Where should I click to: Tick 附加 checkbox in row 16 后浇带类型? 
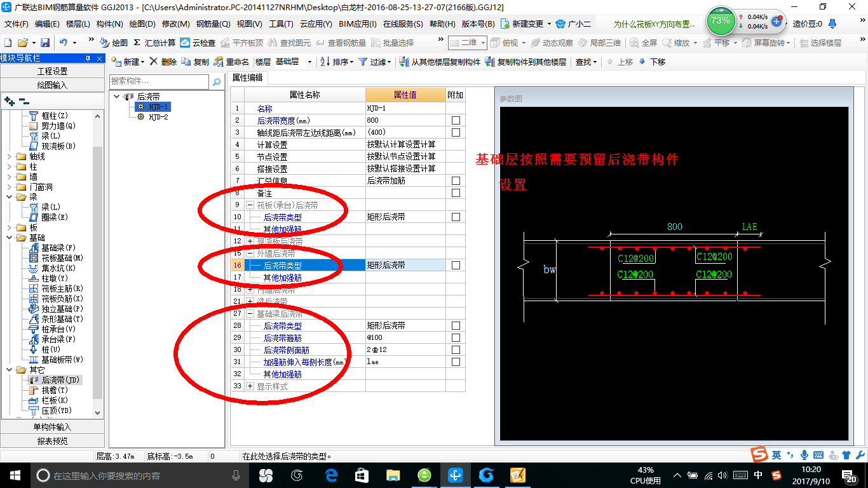456,266
